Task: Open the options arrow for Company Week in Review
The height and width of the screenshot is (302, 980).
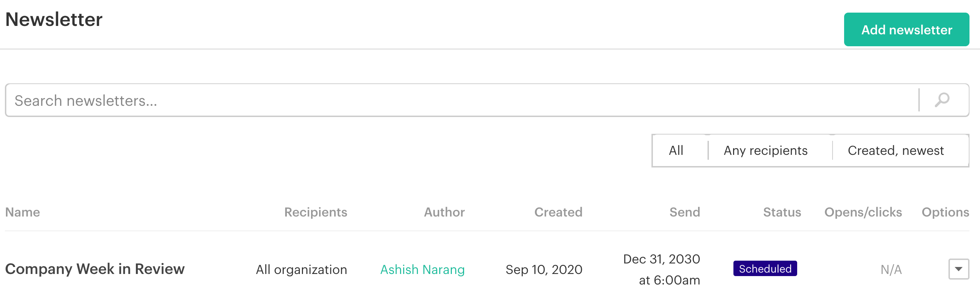Action: [x=958, y=269]
